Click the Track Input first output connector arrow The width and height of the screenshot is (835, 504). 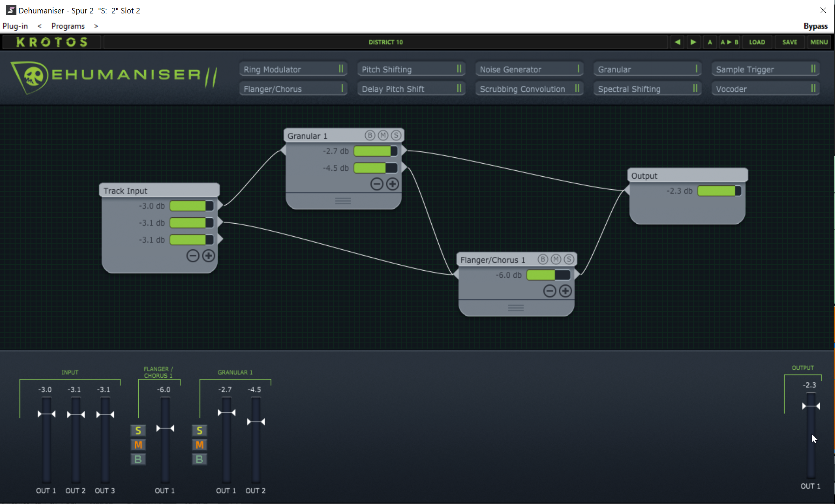pyautogui.click(x=220, y=205)
